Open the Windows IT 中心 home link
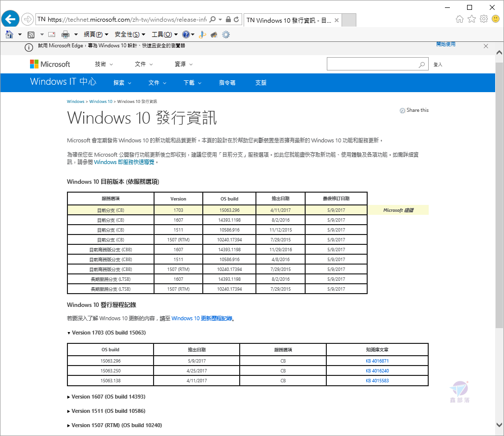Viewport: 504px width, 436px height. tap(63, 82)
